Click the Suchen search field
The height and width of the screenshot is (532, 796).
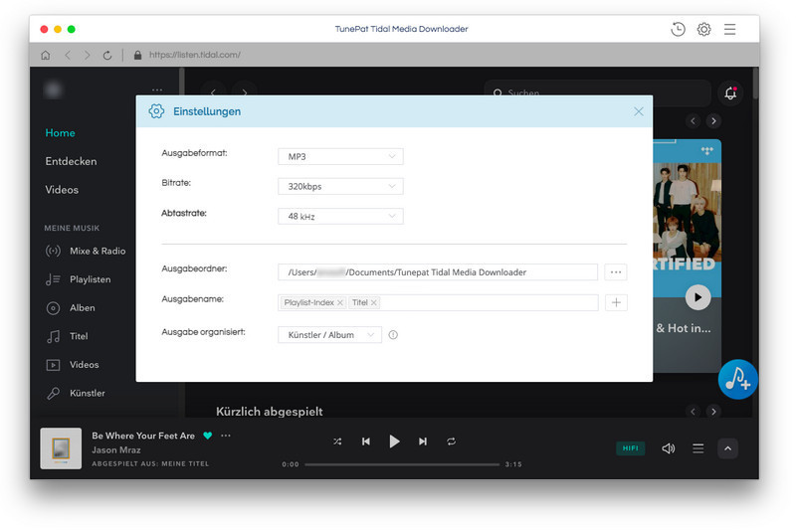click(598, 93)
